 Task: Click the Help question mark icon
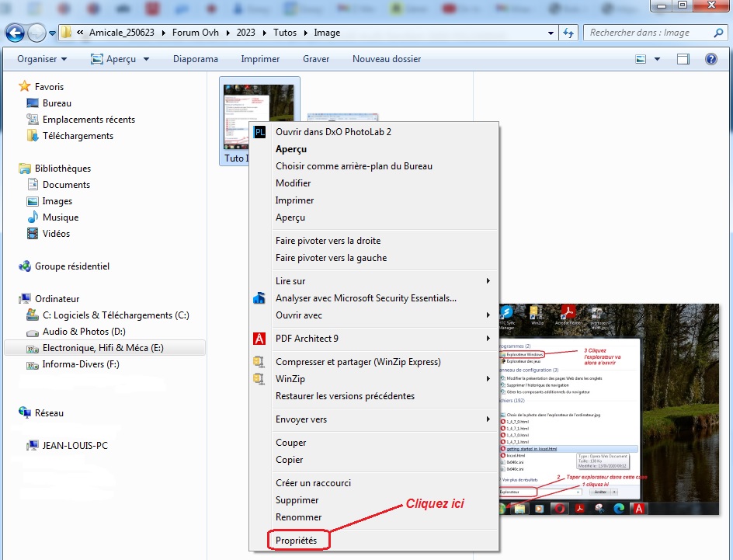pyautogui.click(x=710, y=59)
